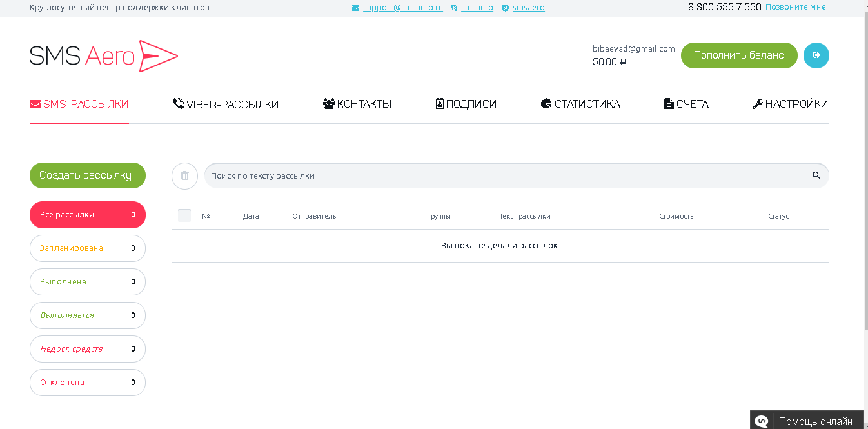The height and width of the screenshot is (429, 868).
Task: Click the logout icon button
Action: click(816, 55)
